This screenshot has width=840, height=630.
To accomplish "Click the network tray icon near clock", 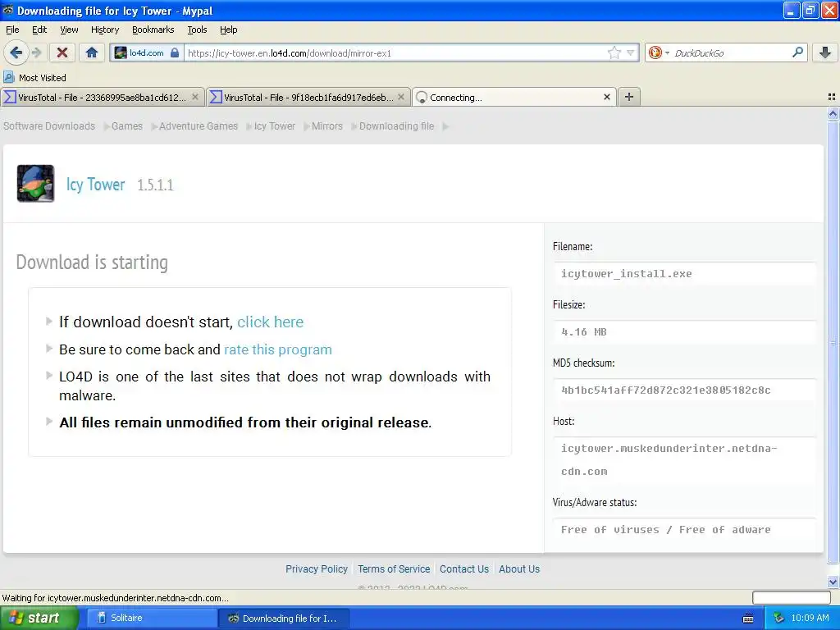I will click(x=778, y=619).
